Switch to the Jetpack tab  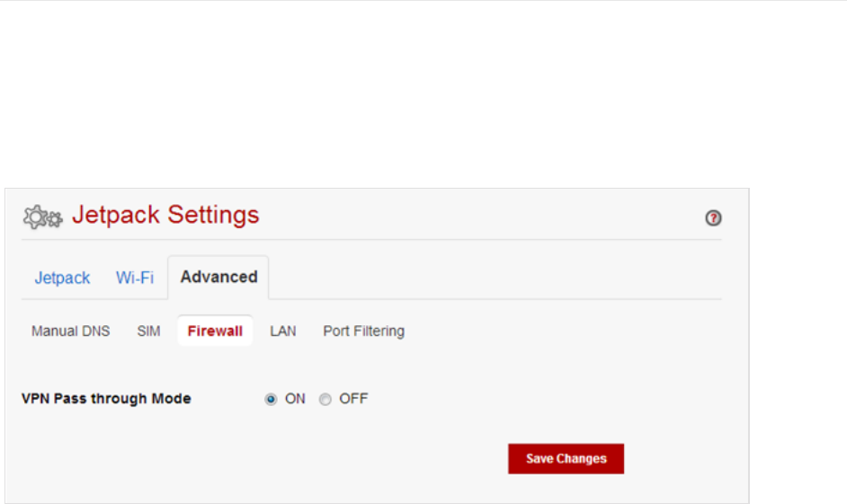pos(62,278)
